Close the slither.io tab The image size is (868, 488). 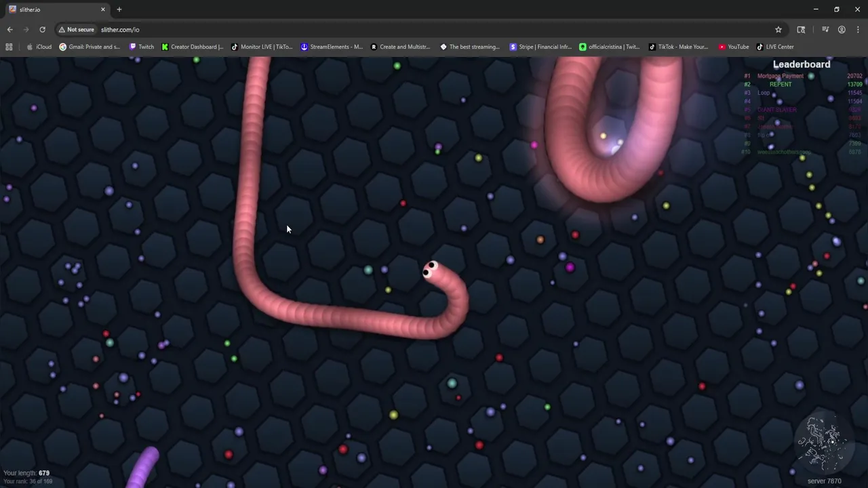click(103, 9)
